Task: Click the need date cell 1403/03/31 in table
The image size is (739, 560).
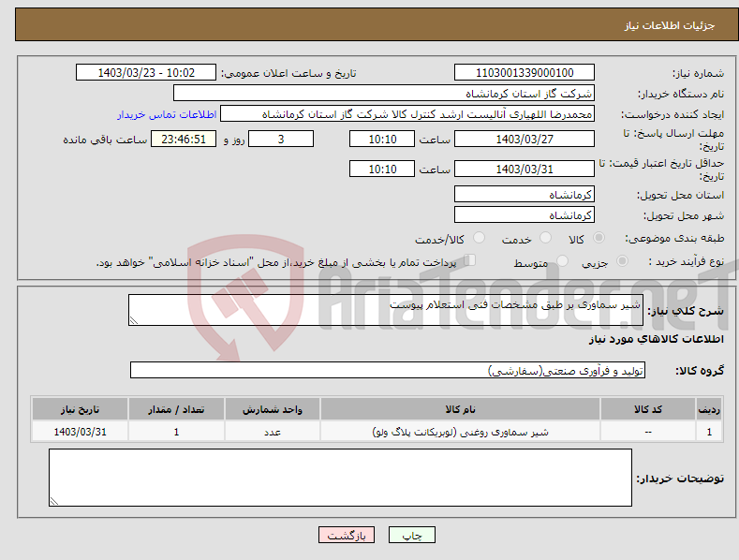Action: [x=81, y=432]
